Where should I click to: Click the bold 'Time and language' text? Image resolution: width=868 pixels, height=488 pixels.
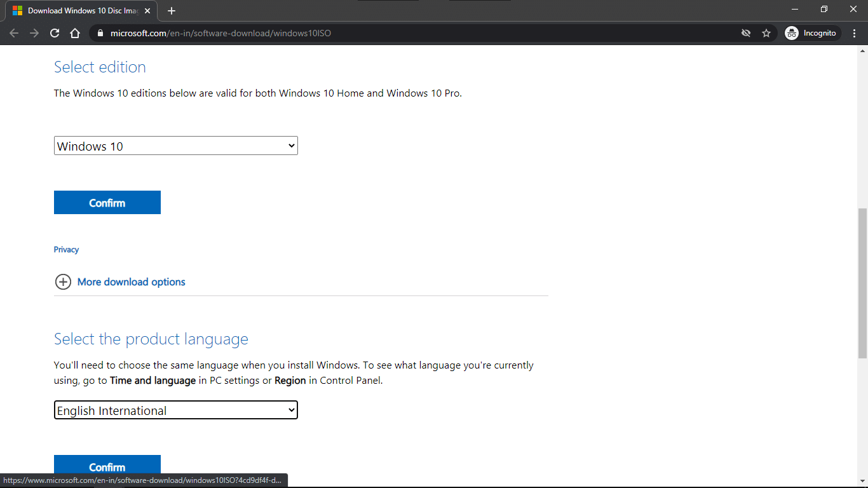153,381
